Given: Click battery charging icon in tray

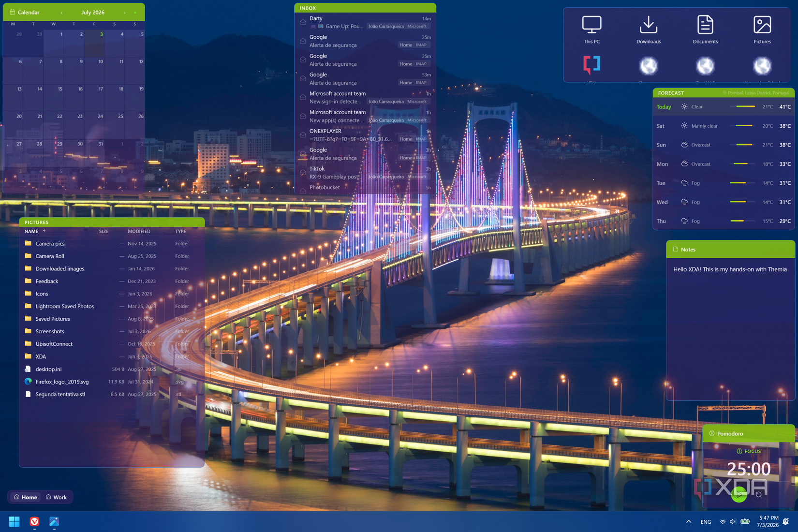Looking at the screenshot, I should (x=745, y=521).
